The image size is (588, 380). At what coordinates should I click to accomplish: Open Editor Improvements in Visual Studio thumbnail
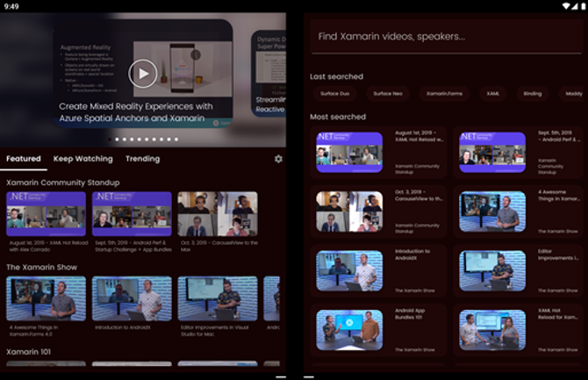tap(218, 298)
